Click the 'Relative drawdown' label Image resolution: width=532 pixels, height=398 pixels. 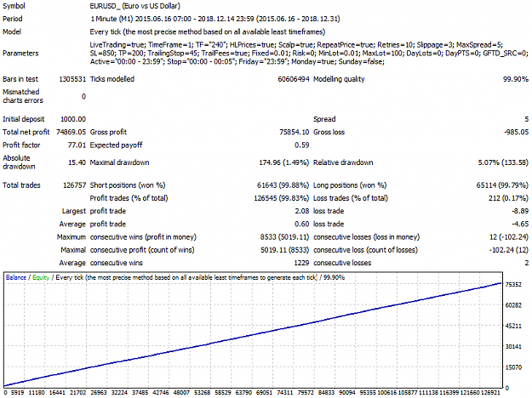[343, 162]
